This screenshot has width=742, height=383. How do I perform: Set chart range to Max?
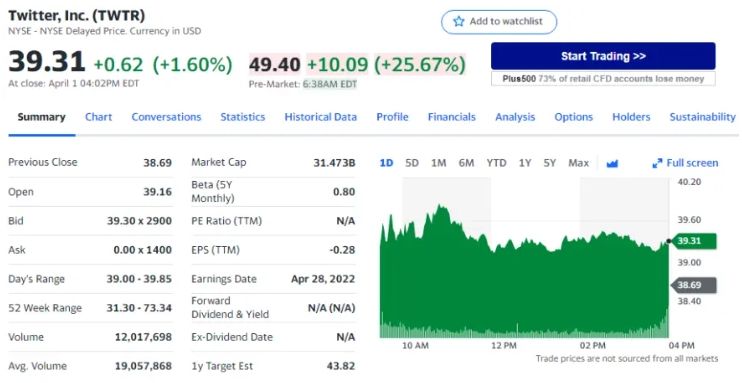(578, 163)
